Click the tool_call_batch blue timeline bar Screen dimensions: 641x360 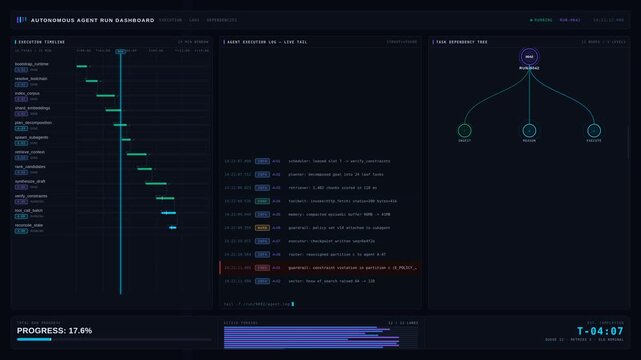click(x=168, y=213)
